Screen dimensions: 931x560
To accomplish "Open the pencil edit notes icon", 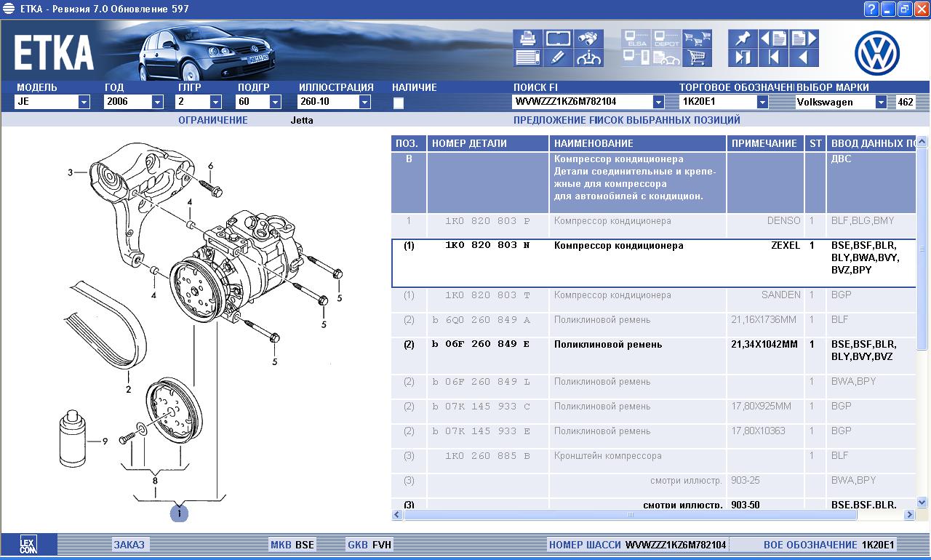I will coord(558,57).
